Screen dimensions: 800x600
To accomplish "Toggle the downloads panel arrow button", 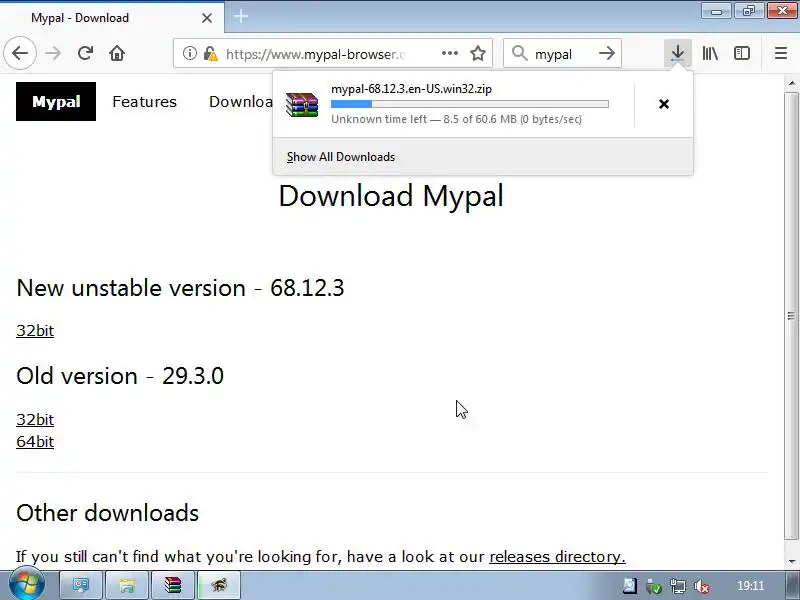I will [678, 53].
